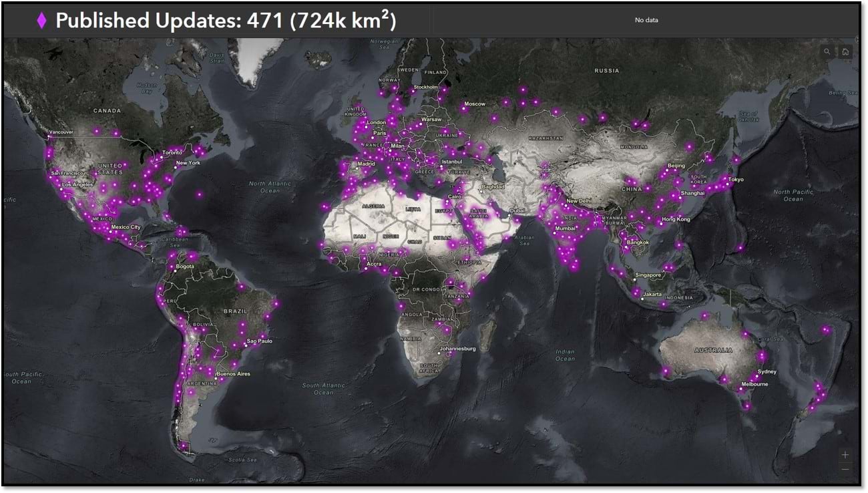Image resolution: width=868 pixels, height=493 pixels.
Task: Select the Published Updates: 471 heading
Action: [226, 21]
